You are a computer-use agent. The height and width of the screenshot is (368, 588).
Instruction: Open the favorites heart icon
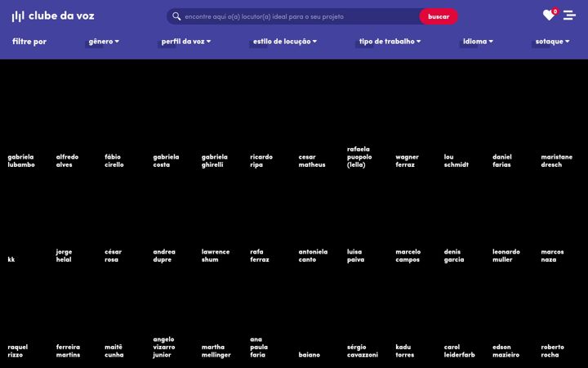(549, 16)
